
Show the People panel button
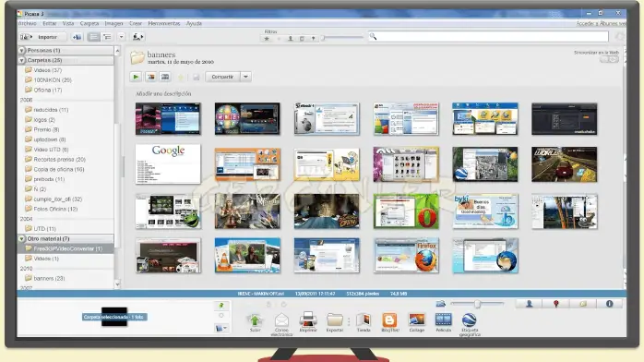529,304
